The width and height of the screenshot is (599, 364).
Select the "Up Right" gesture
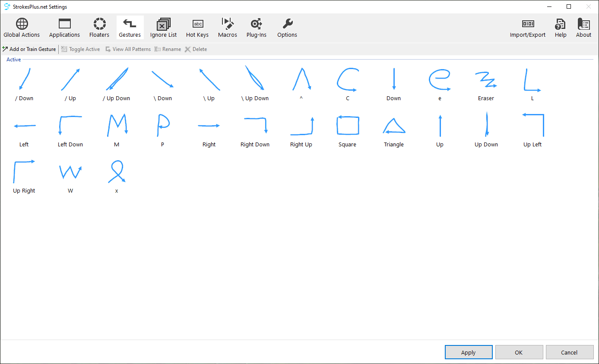[x=24, y=176]
